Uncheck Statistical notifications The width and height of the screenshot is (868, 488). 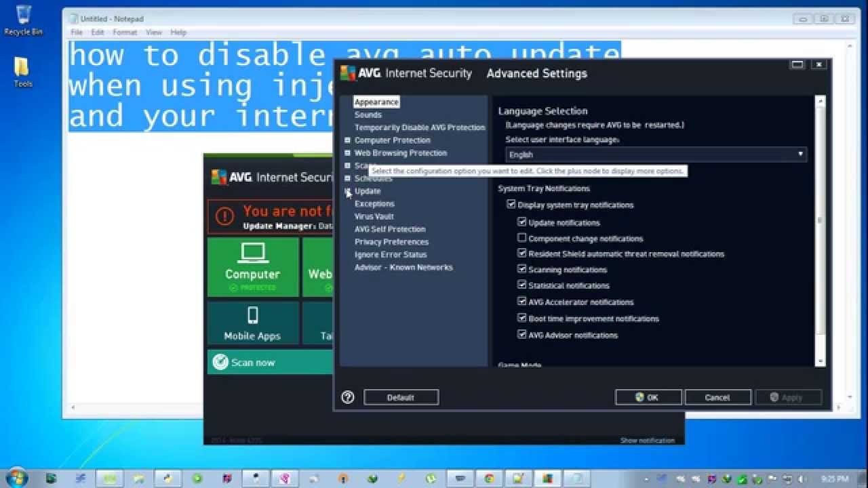click(522, 285)
